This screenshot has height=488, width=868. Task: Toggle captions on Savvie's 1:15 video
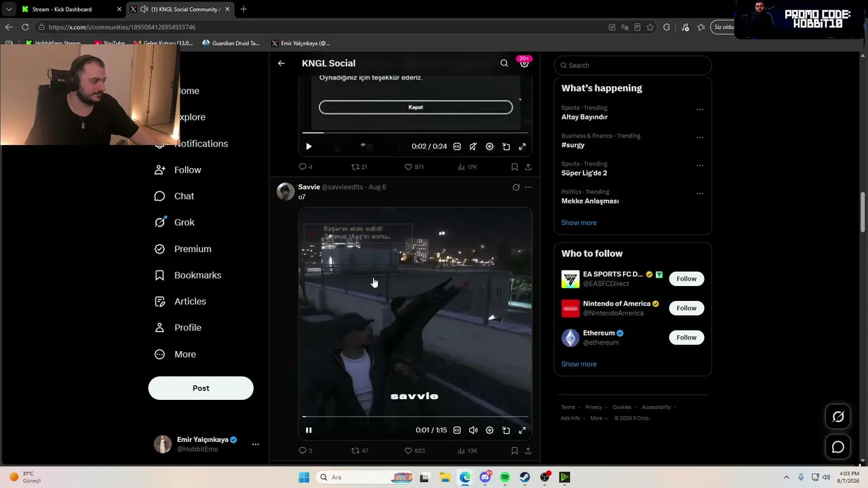[457, 430]
